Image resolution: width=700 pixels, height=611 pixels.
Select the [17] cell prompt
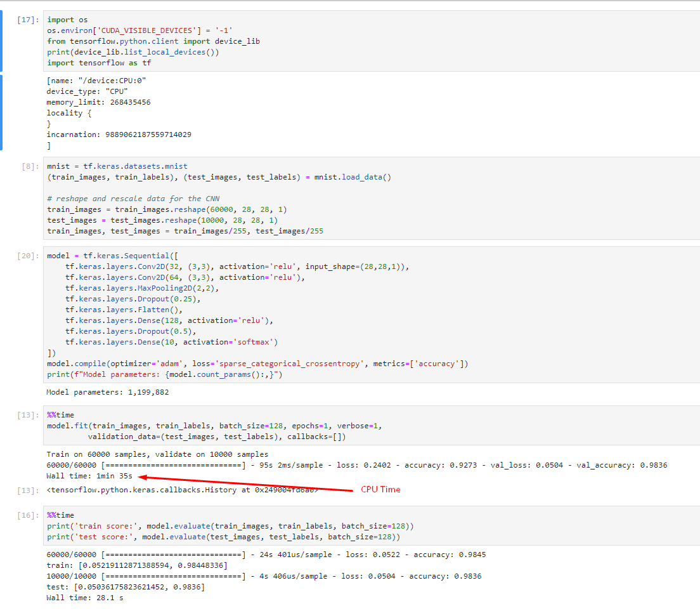click(28, 20)
